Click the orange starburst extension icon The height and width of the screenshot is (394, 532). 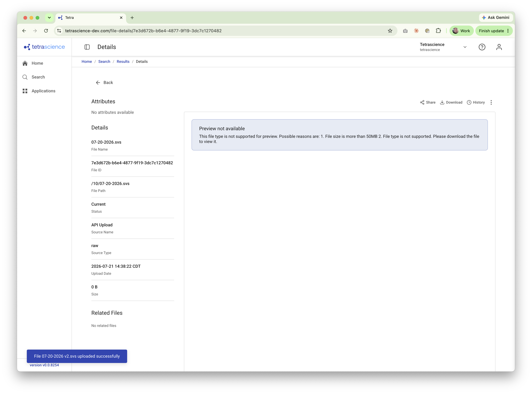coord(416,31)
